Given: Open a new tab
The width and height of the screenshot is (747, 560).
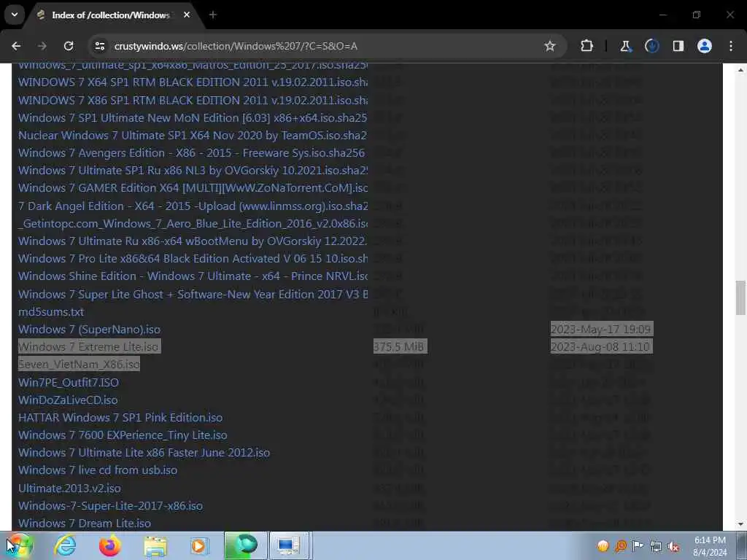Looking at the screenshot, I should pyautogui.click(x=213, y=15).
